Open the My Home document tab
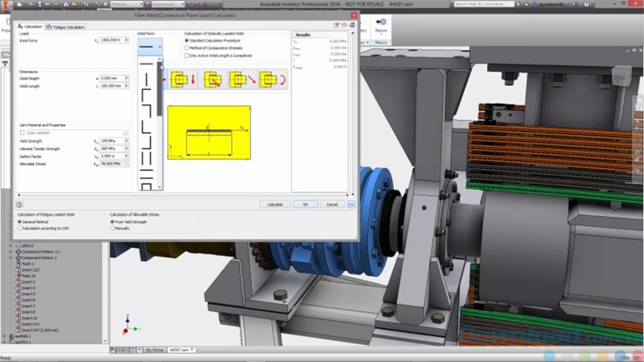The width and height of the screenshot is (644, 362). (x=154, y=351)
